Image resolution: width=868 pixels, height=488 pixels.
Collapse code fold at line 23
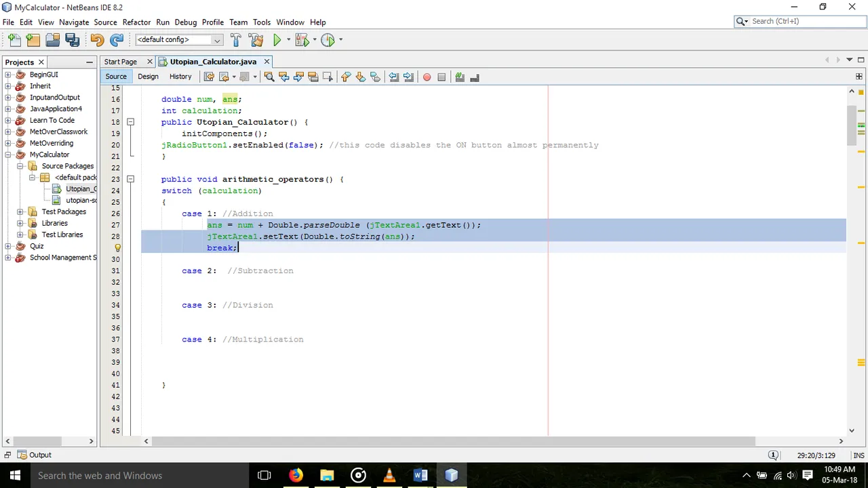tap(130, 179)
